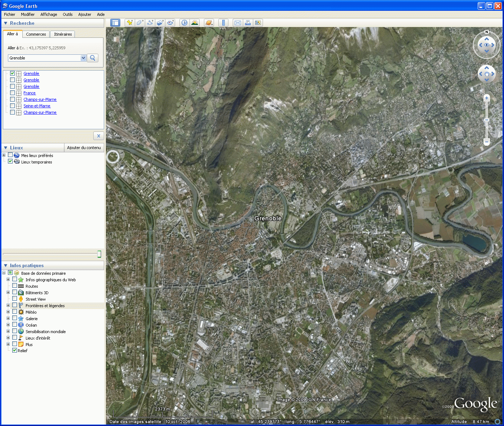Screen dimensions: 504x426
Task: Expand Mes lieux préférés tree node
Action: pos(4,155)
